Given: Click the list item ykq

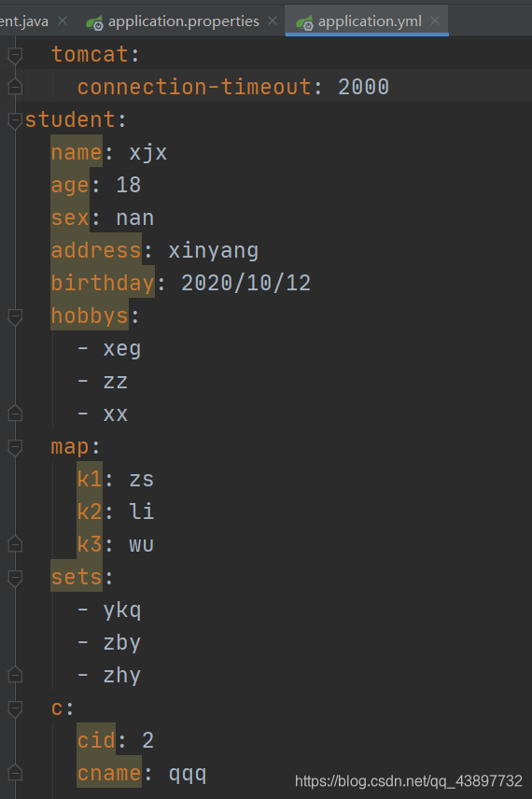Looking at the screenshot, I should [122, 610].
